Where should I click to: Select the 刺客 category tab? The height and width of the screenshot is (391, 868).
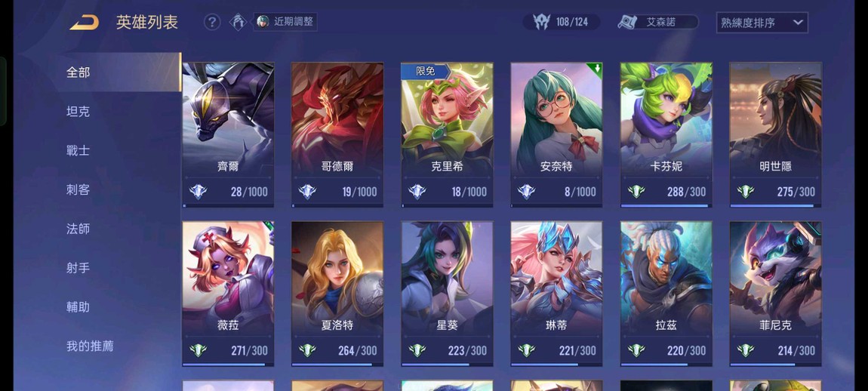coord(78,190)
